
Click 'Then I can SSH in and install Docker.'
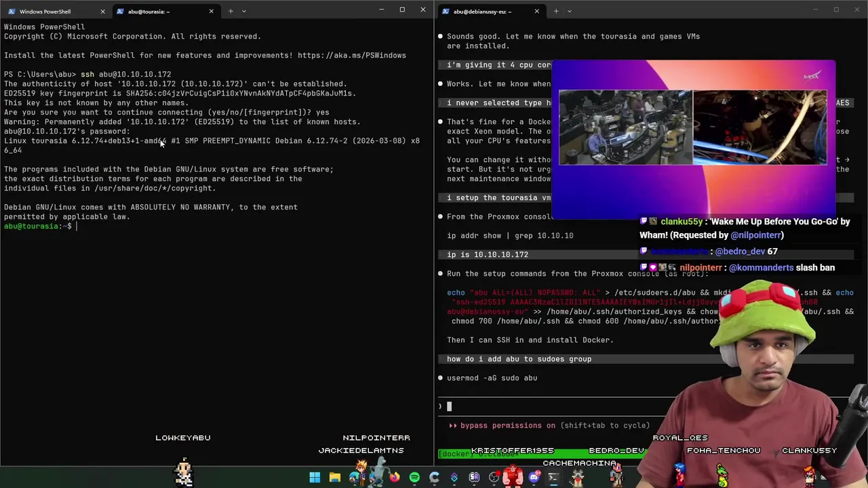[530, 340]
